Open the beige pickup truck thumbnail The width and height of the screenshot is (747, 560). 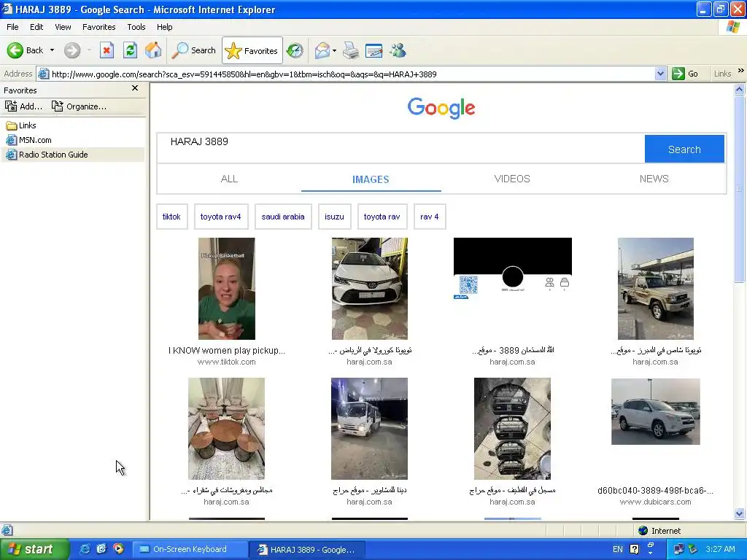pos(656,289)
